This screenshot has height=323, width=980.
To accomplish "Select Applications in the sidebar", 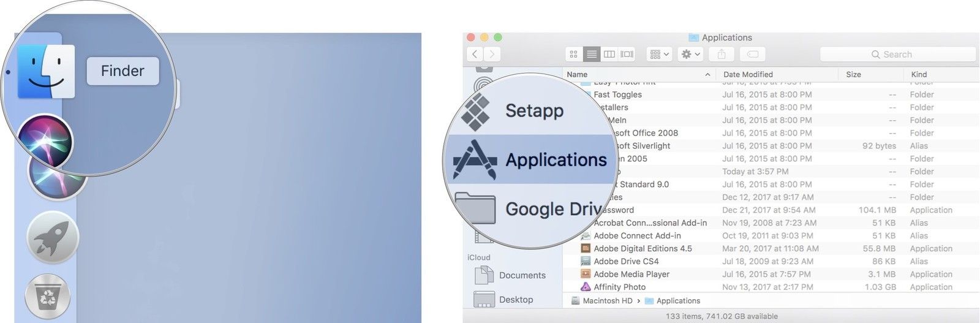I will pyautogui.click(x=530, y=160).
